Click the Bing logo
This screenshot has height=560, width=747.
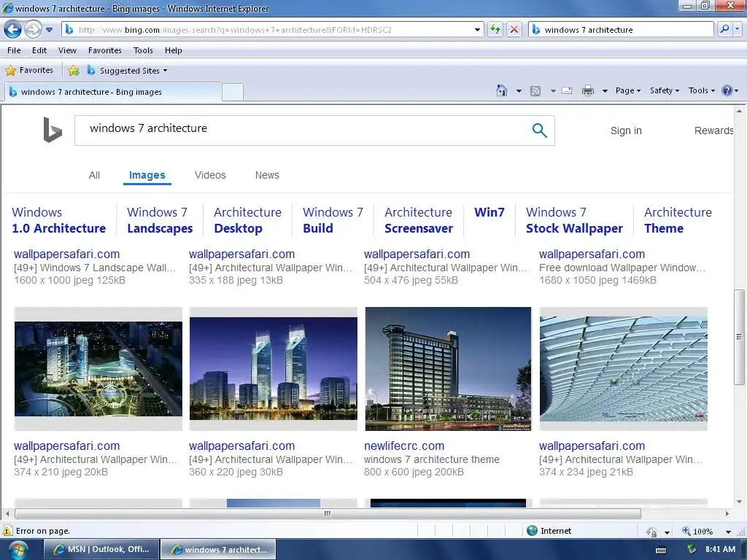[x=53, y=130]
